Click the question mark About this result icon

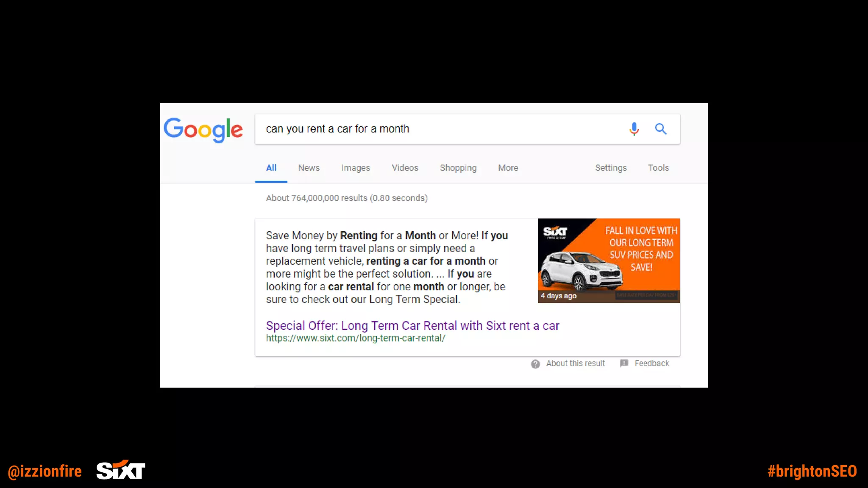(x=535, y=364)
